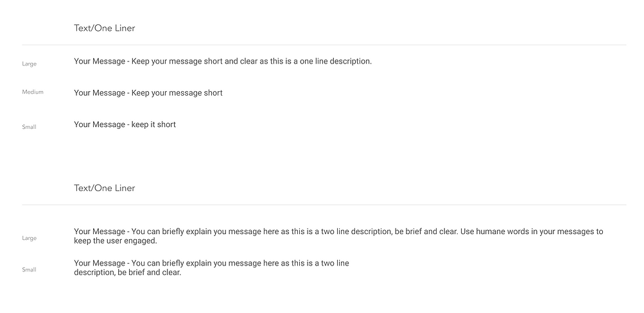Click 'keep the user engaged.' text line

(116, 241)
